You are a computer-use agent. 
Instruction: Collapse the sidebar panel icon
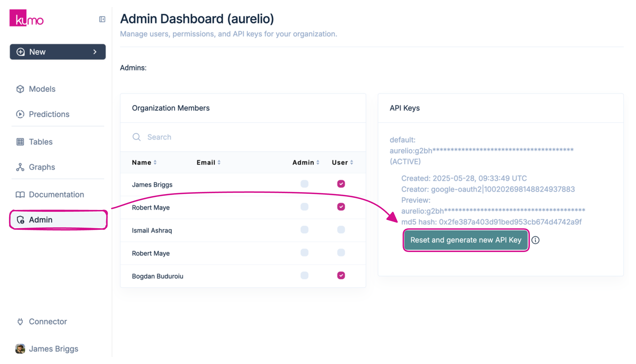pos(102,19)
